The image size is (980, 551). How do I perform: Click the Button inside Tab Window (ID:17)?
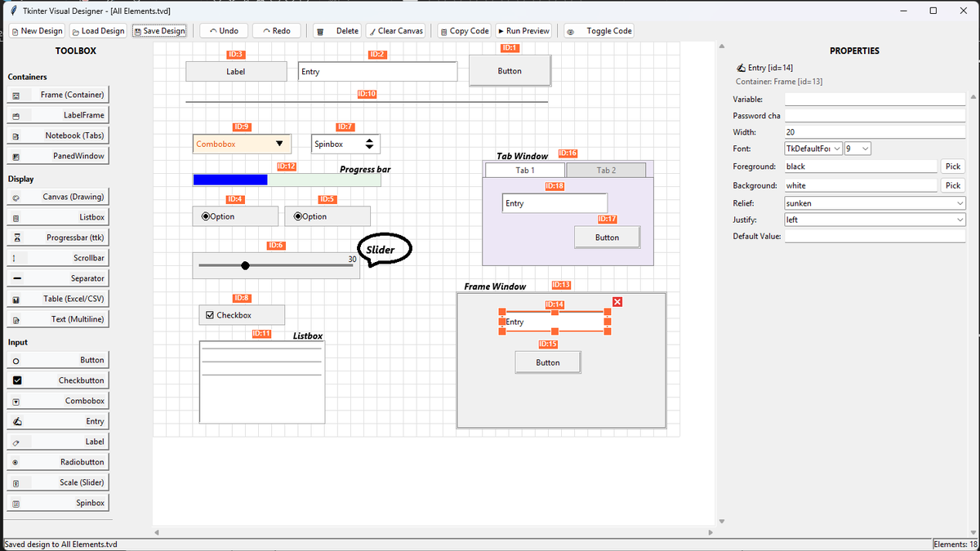[607, 238]
